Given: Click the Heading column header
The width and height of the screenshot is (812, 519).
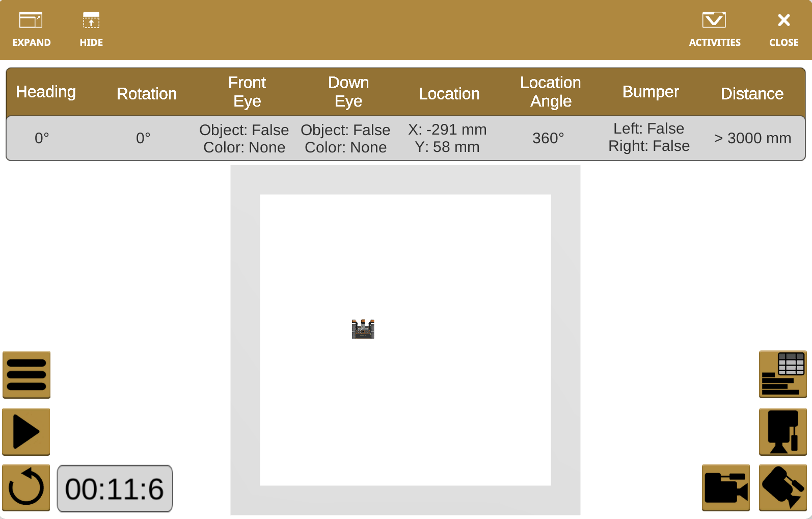Looking at the screenshot, I should (x=46, y=92).
